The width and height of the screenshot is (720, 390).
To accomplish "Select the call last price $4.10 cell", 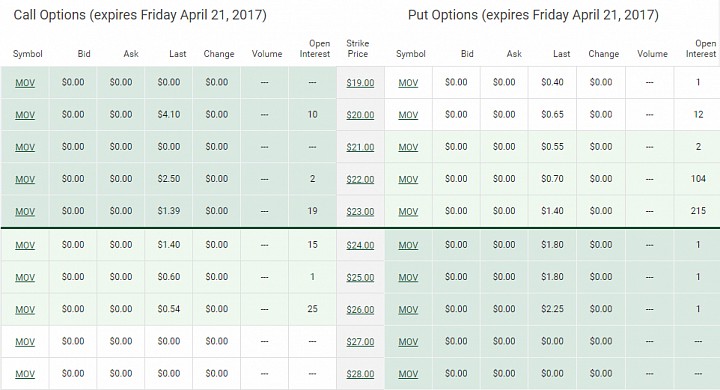I will pyautogui.click(x=169, y=114).
